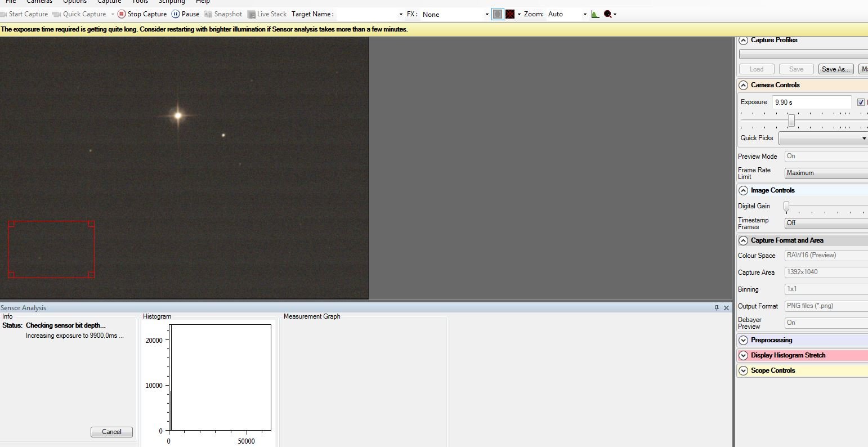The width and height of the screenshot is (868, 447).
Task: Open Live Stack from the toolbar
Action: click(x=267, y=14)
